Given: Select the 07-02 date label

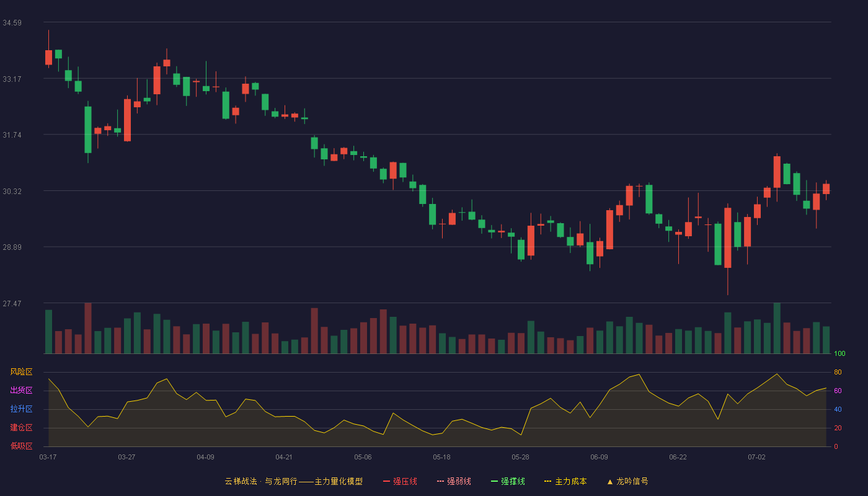Looking at the screenshot, I should coord(756,457).
